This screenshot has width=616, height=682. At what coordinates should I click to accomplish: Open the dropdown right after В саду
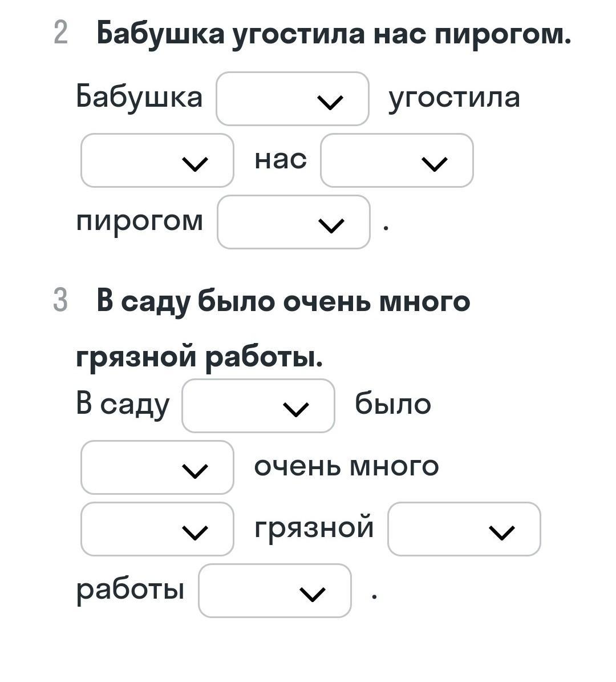pyautogui.click(x=258, y=406)
